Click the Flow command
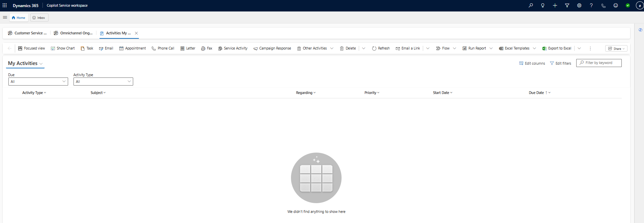 pos(443,49)
